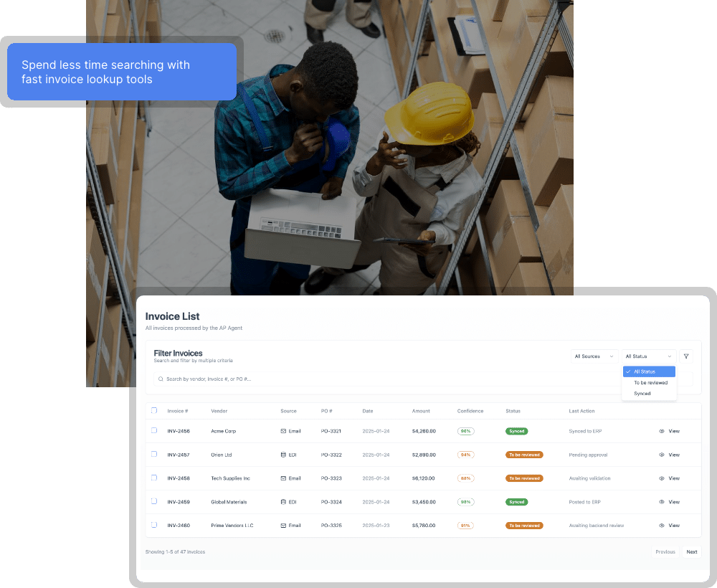Image resolution: width=717 pixels, height=588 pixels.
Task: Click date 2025-01-23 cell
Action: pyautogui.click(x=376, y=526)
